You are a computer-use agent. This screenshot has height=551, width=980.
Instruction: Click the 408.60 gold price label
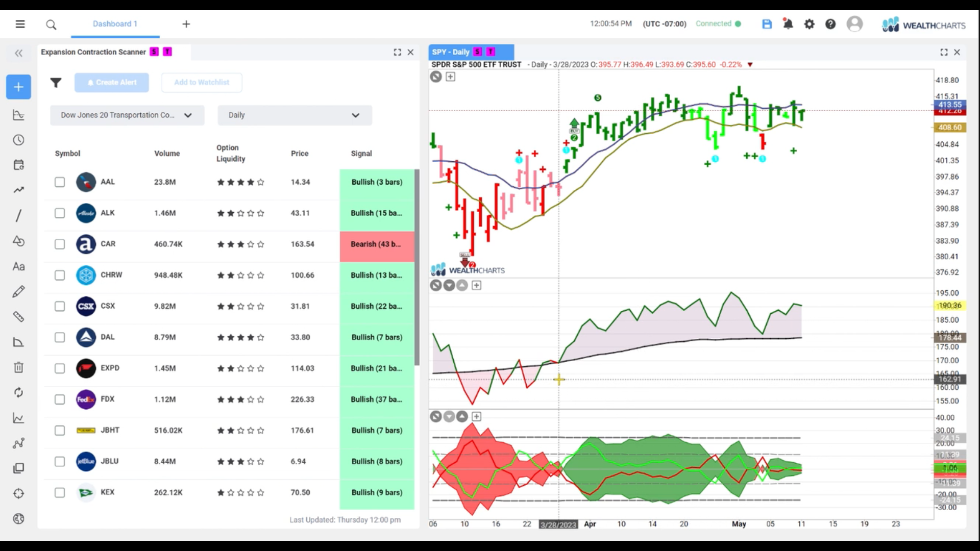tap(949, 128)
